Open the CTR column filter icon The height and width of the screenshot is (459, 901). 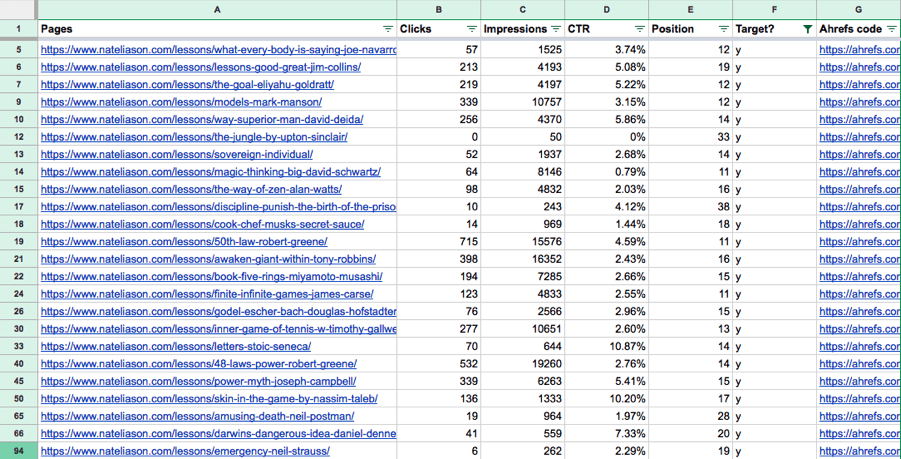coord(640,29)
